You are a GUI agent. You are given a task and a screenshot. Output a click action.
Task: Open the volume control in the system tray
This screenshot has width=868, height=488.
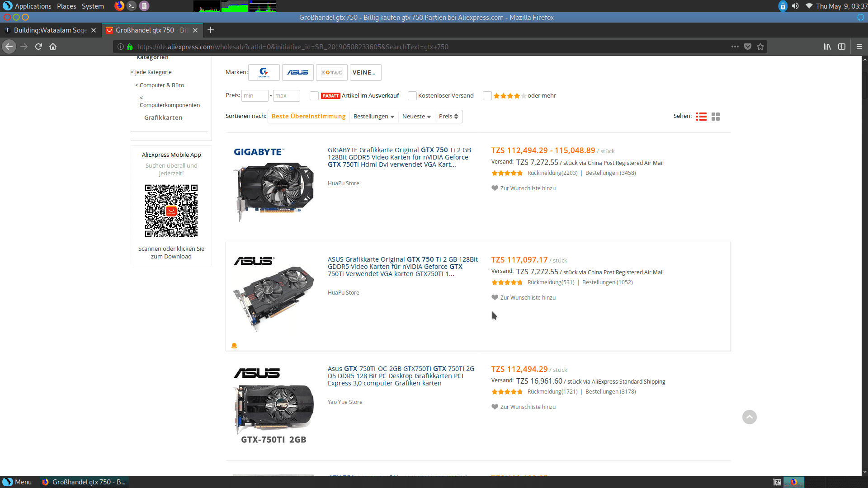coord(795,6)
